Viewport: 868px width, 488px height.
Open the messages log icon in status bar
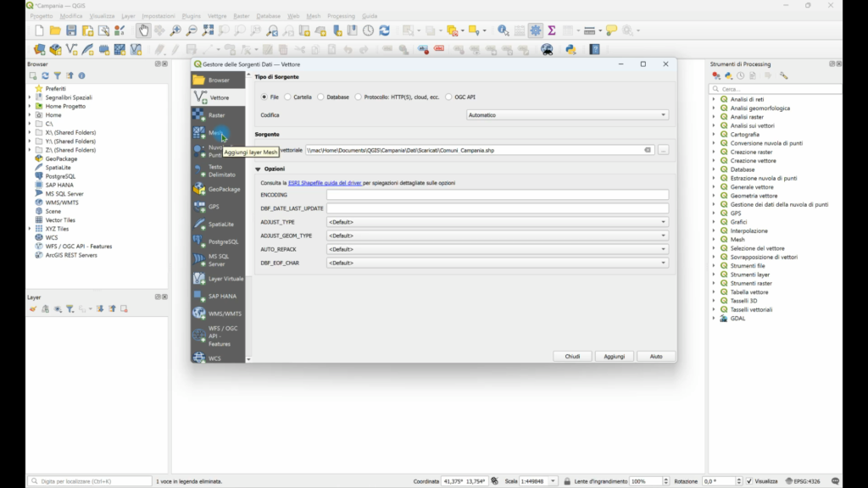(x=835, y=481)
